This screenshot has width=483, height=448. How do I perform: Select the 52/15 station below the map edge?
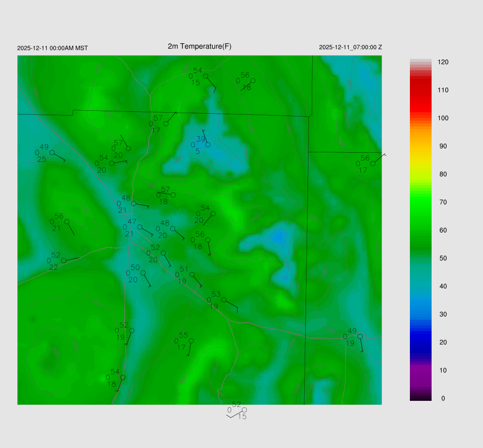pos(244,410)
